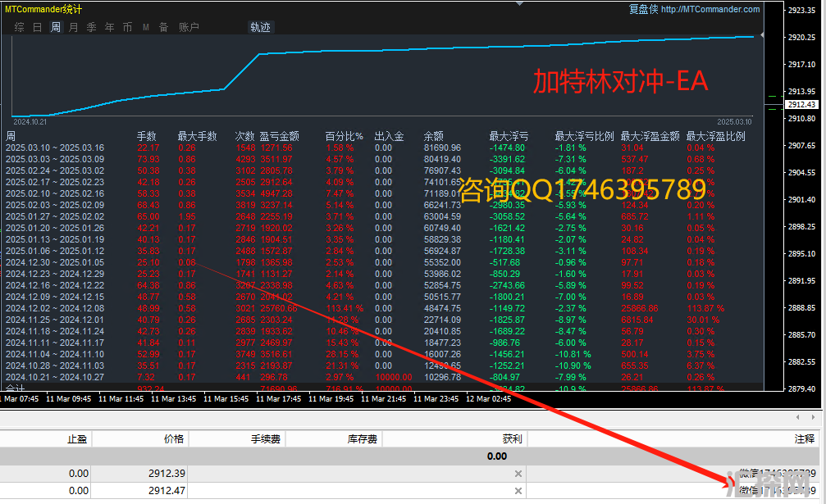Image resolution: width=826 pixels, height=504 pixels.
Task: Click the 2024.10.21 curve start date
Action: 30,122
